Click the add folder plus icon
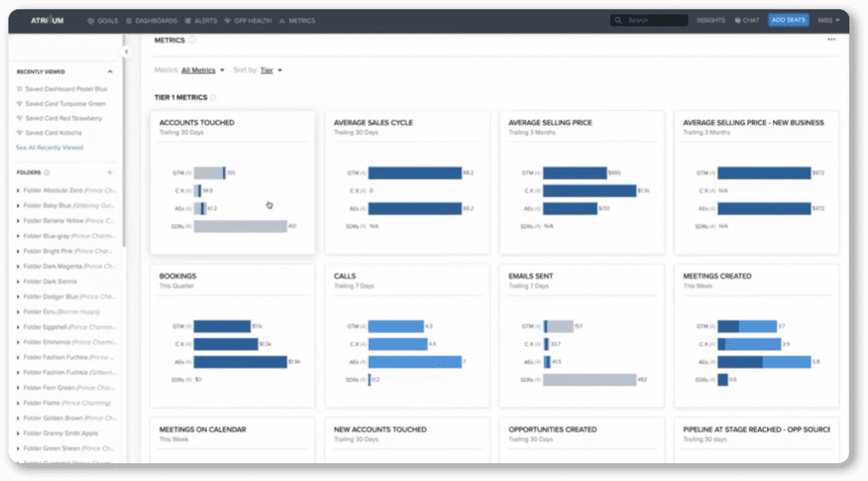868x481 pixels. click(109, 173)
